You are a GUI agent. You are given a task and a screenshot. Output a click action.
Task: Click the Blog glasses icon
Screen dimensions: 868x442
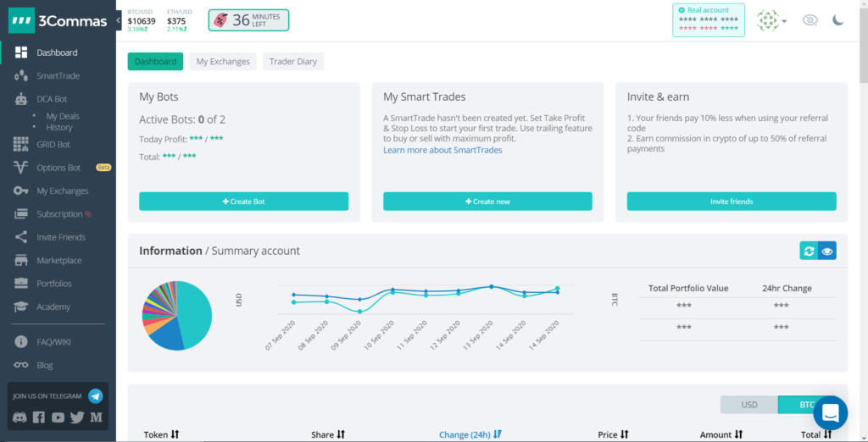(21, 365)
